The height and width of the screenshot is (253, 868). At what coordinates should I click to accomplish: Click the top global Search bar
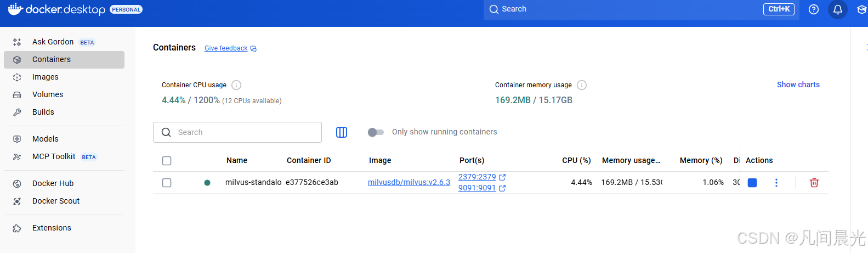[x=641, y=9]
